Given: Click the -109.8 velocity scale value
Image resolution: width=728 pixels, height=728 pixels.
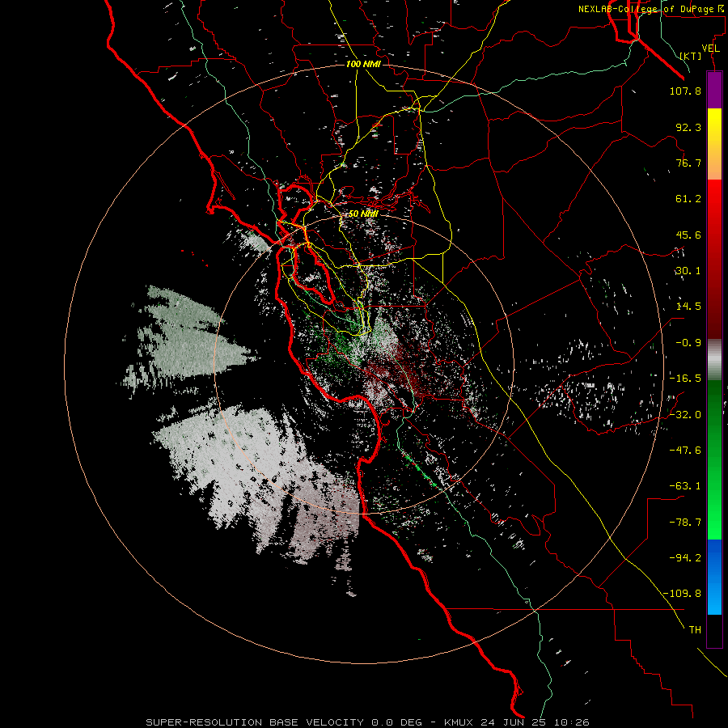Looking at the screenshot, I should point(682,594).
